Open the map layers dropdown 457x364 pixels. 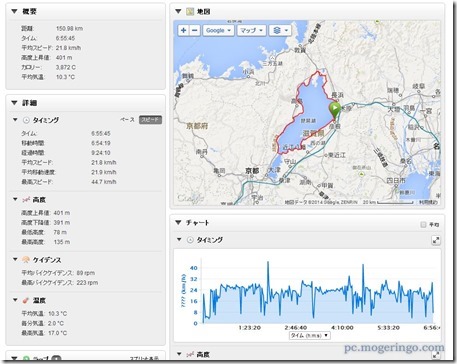[280, 30]
